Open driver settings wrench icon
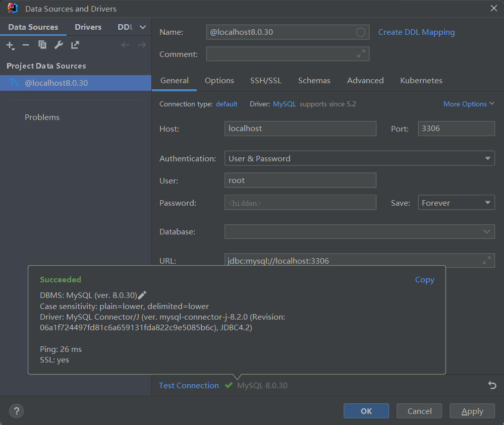The height and width of the screenshot is (425, 504). point(59,45)
